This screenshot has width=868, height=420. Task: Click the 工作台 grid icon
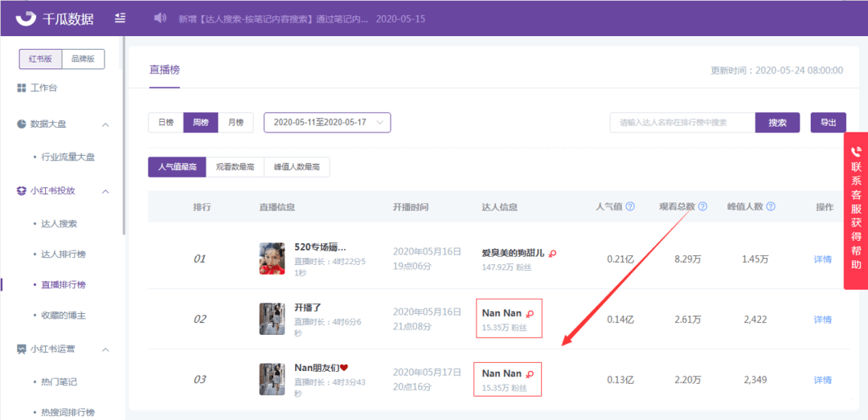coord(22,88)
